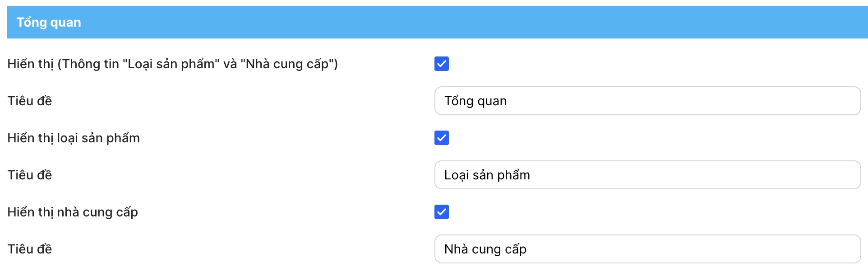
Task: Click the input field containing "Tổng quan"
Action: (x=647, y=101)
